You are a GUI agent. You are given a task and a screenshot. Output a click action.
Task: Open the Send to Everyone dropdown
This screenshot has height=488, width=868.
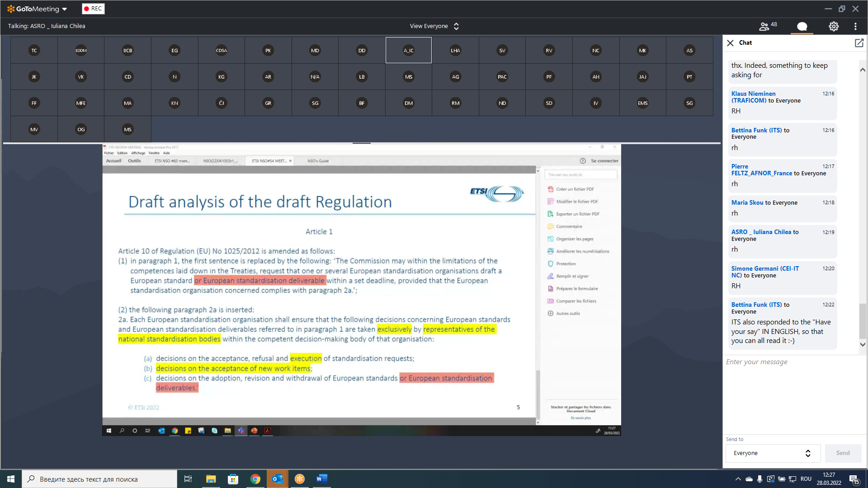coord(773,453)
